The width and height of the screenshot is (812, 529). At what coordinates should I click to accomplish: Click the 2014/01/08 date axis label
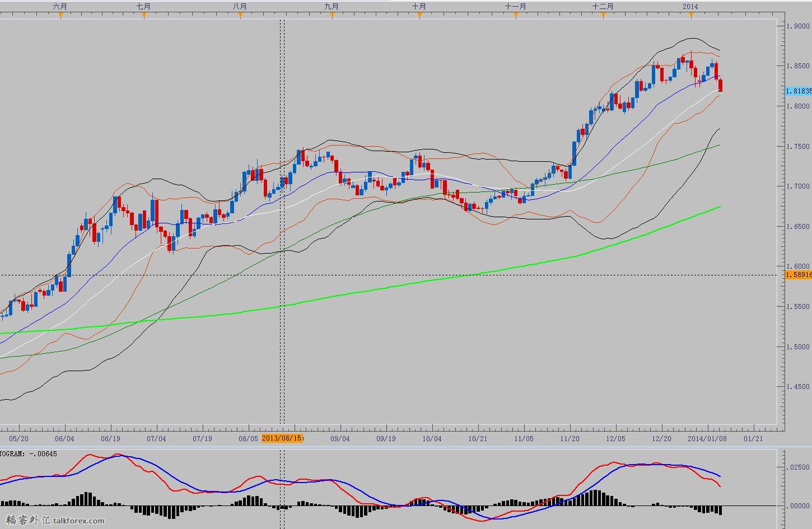[x=707, y=439]
